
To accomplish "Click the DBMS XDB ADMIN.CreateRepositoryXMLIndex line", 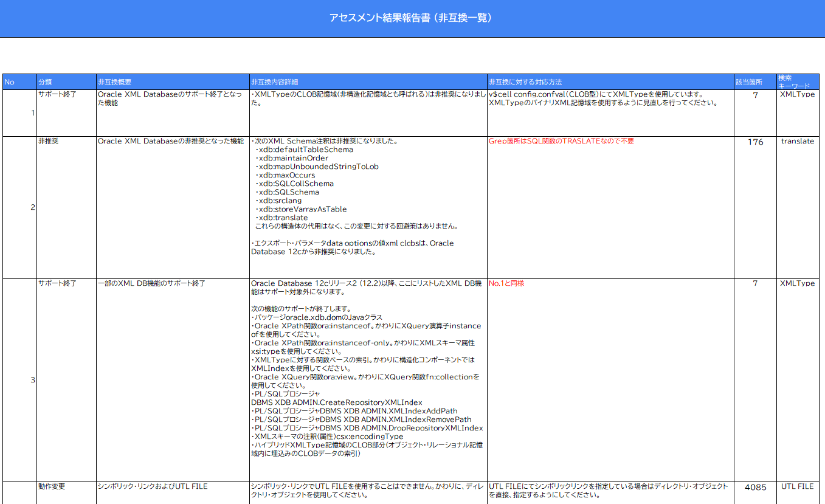I will click(x=336, y=402).
